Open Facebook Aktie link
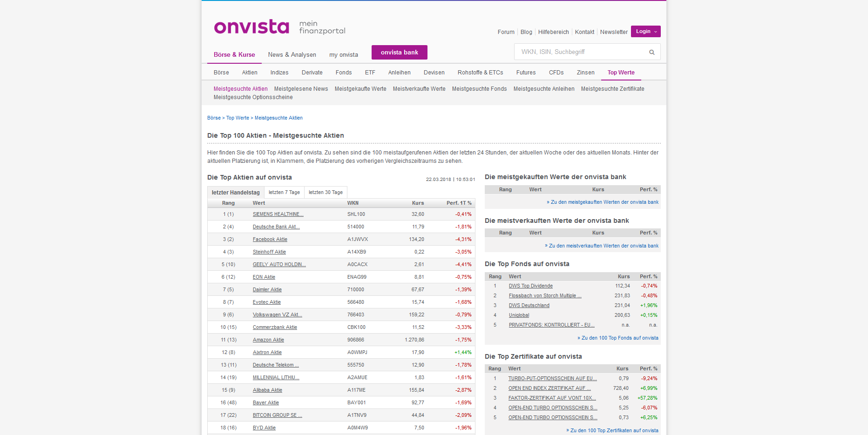 [270, 240]
